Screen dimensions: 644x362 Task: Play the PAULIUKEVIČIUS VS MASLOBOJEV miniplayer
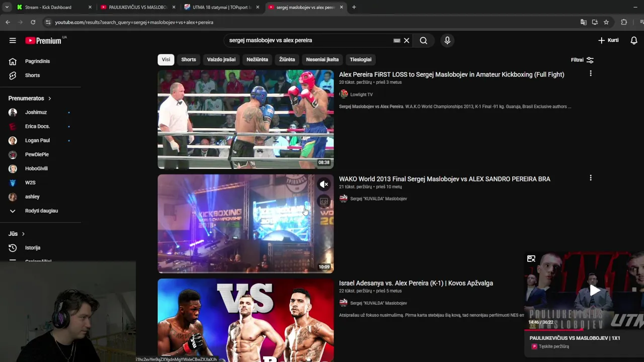[x=595, y=291]
